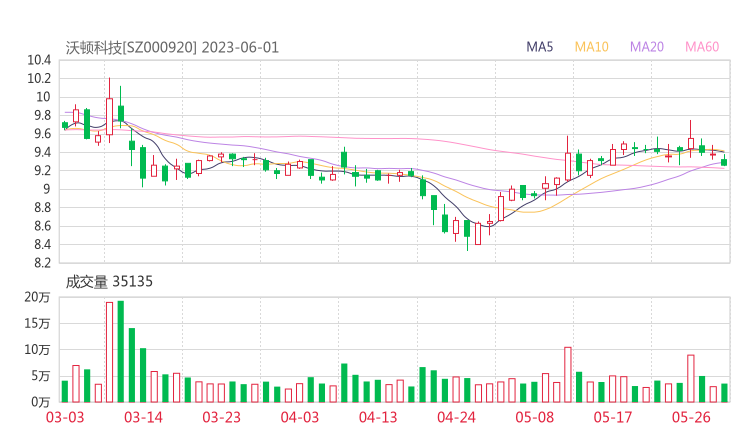Click the 8.8 price axis label
This screenshot has width=740, height=440.
(x=42, y=208)
